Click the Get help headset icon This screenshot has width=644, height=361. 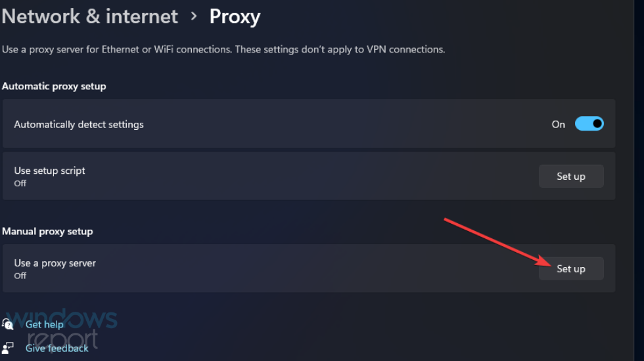pyautogui.click(x=8, y=324)
